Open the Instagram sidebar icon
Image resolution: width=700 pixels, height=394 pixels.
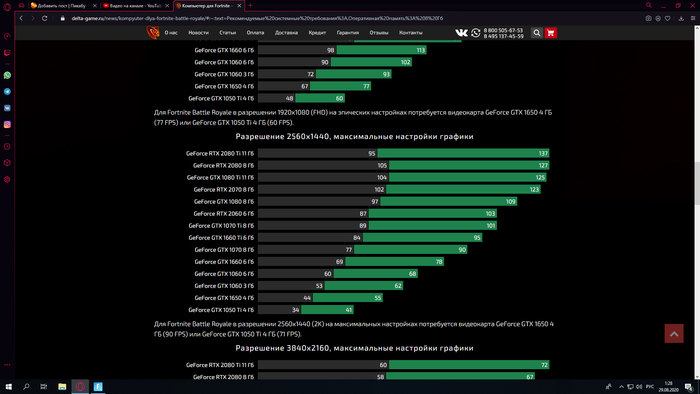[7, 124]
